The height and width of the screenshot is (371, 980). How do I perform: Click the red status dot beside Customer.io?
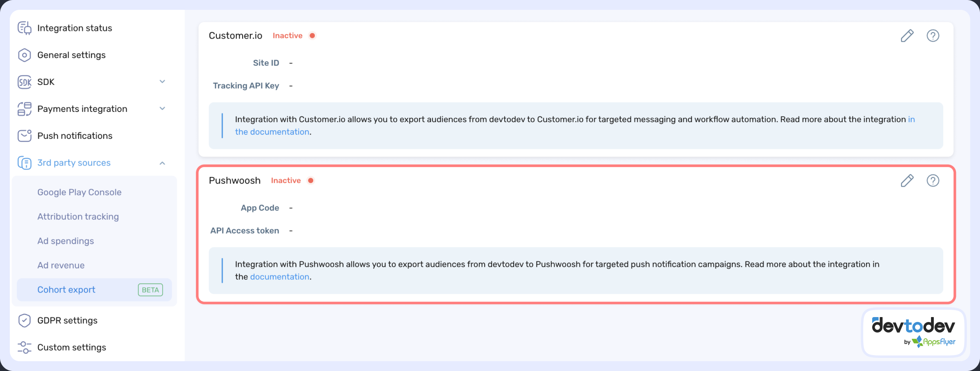[x=312, y=36]
